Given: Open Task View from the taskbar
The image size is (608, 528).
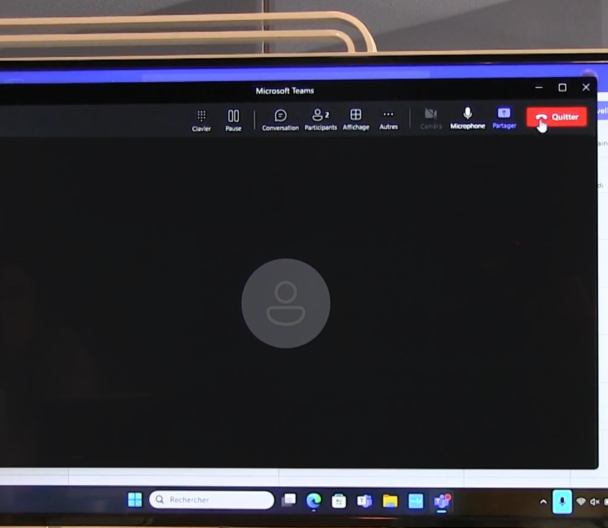Looking at the screenshot, I should point(288,500).
